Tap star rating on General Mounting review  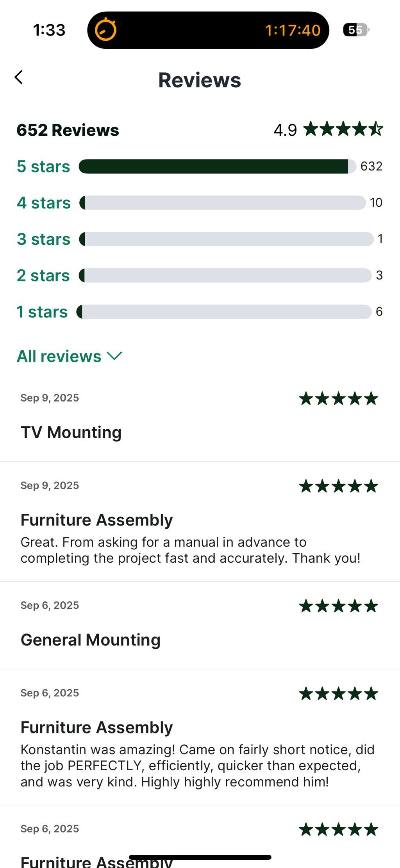(x=338, y=606)
